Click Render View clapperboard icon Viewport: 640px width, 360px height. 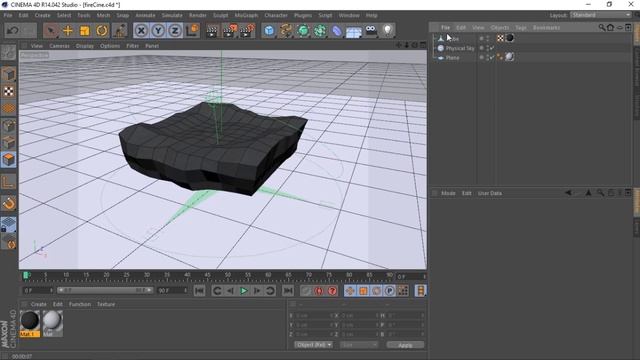pyautogui.click(x=212, y=31)
